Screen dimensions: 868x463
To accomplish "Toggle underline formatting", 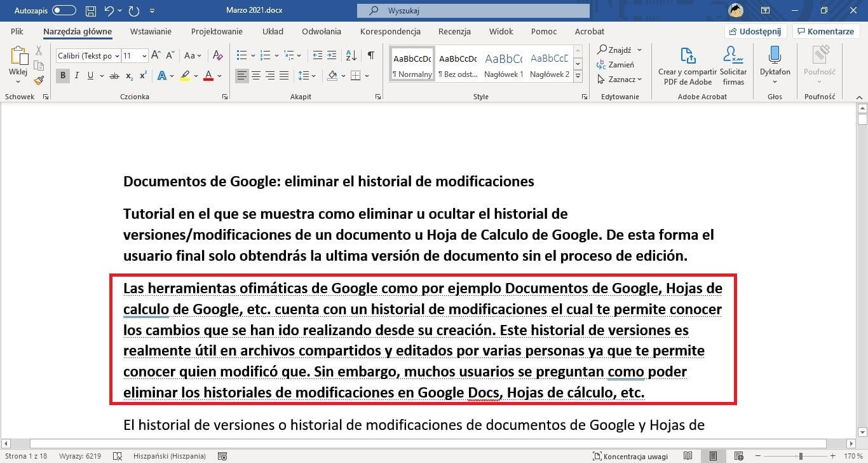I will pyautogui.click(x=91, y=76).
